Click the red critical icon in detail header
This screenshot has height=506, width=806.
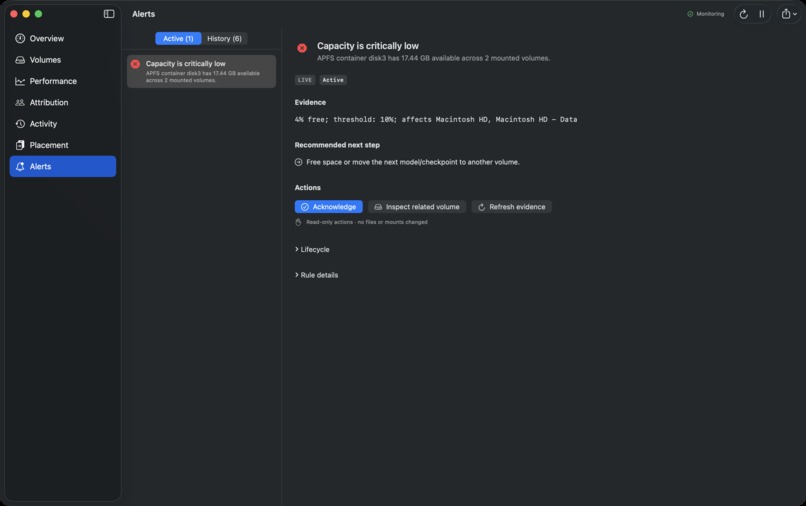302,48
